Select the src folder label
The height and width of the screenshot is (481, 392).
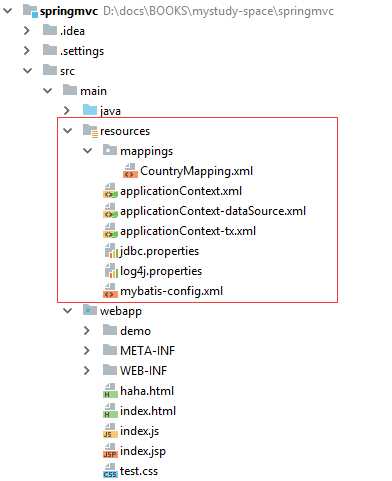coord(67,71)
